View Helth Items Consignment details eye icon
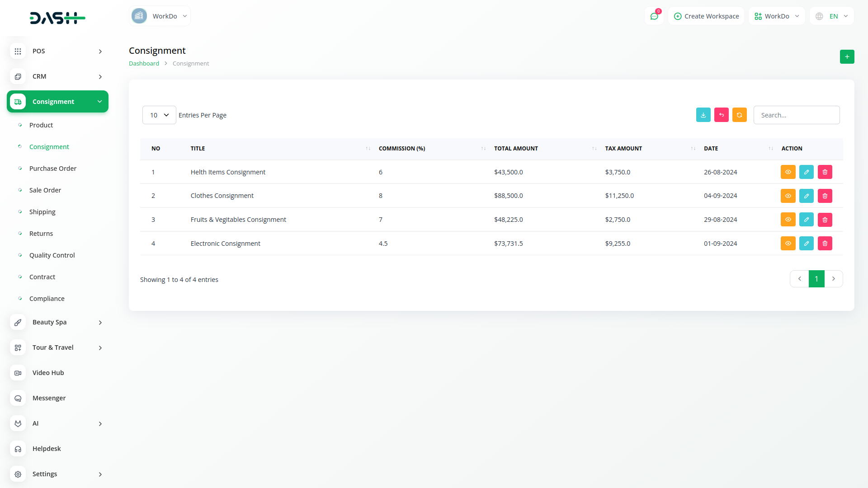868x488 pixels. pos(788,172)
